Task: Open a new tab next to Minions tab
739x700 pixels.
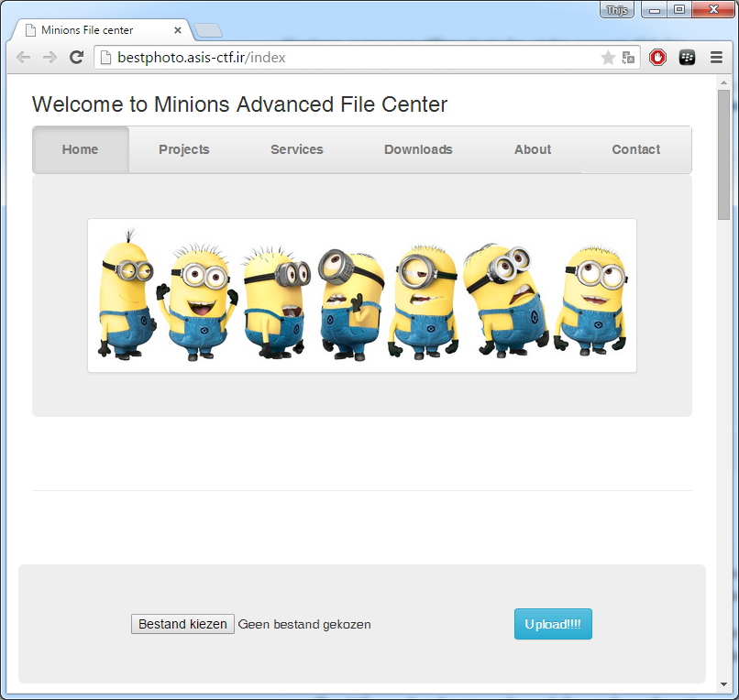Action: [x=208, y=30]
